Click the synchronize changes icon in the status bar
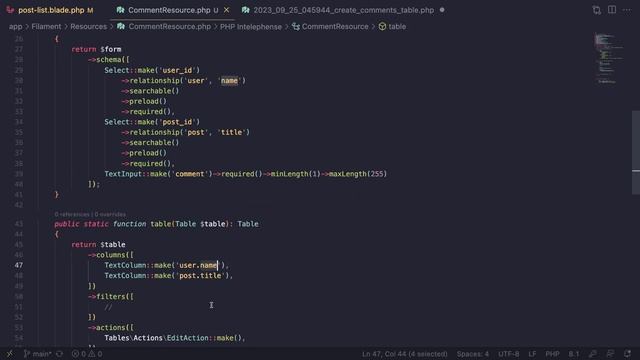 pos(60,354)
